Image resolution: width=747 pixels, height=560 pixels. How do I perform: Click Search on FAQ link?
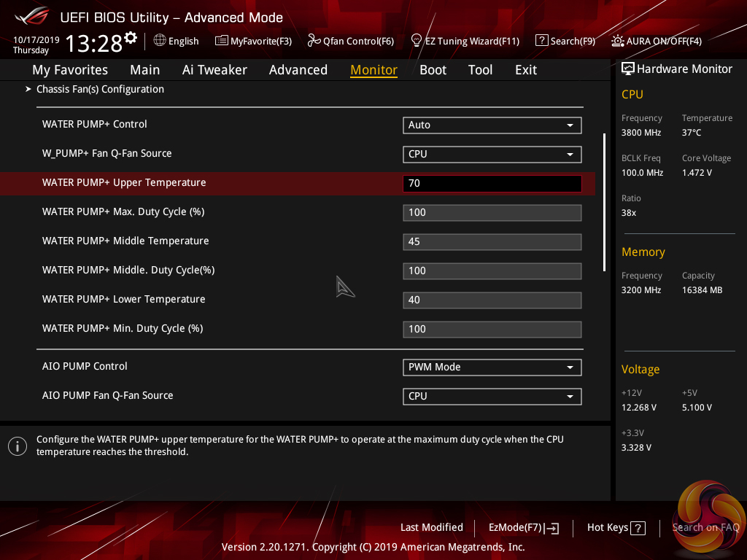pyautogui.click(x=705, y=527)
